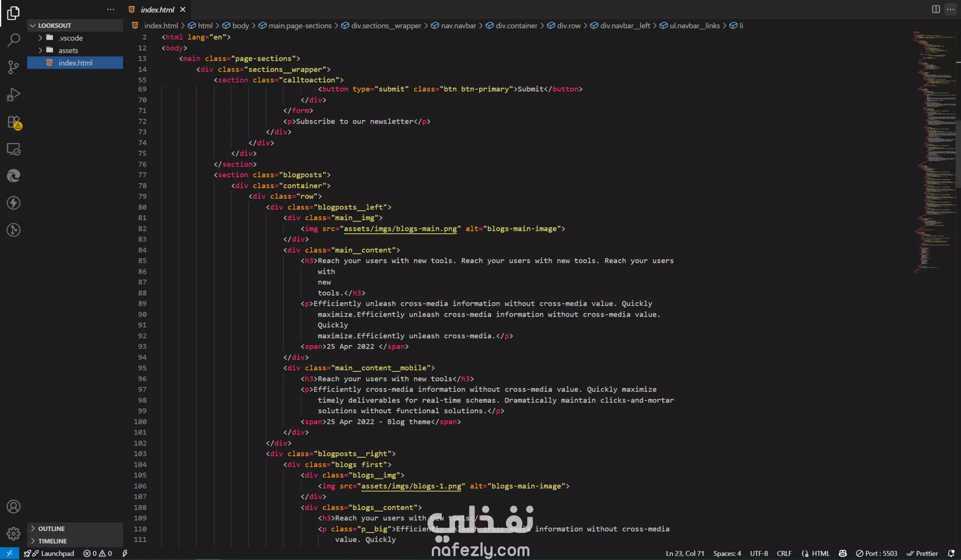This screenshot has width=961, height=560.
Task: Open notifications bell in status bar
Action: [951, 553]
